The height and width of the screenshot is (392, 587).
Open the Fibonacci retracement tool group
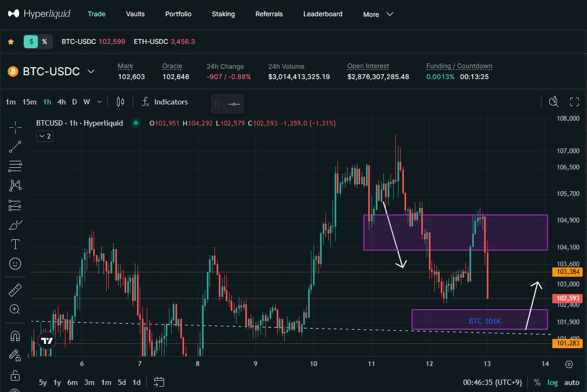coord(15,166)
